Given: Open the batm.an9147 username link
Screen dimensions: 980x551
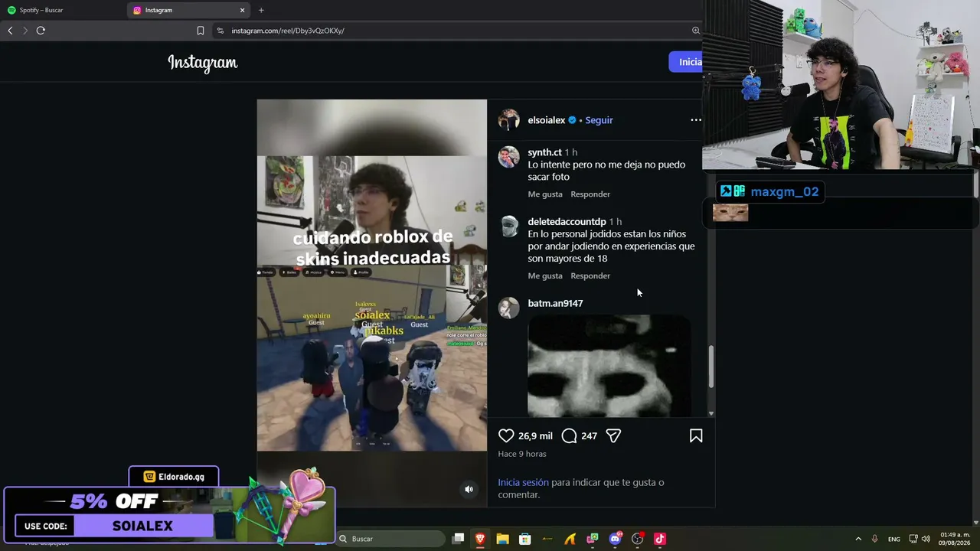Looking at the screenshot, I should pos(555,304).
